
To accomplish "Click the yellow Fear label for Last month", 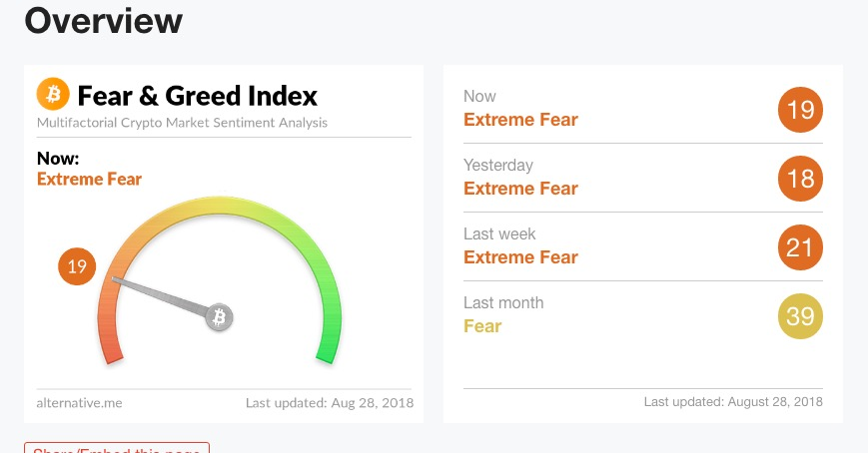I will pos(482,326).
